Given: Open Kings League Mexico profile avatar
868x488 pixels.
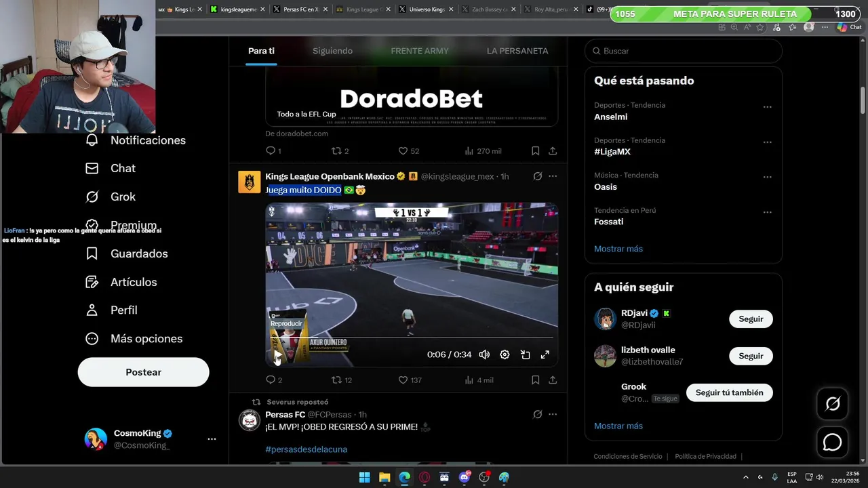Looking at the screenshot, I should click(x=250, y=182).
